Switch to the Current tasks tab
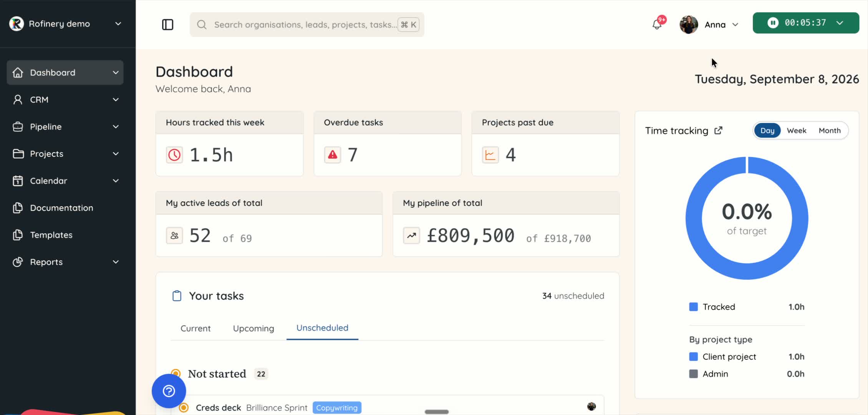868x415 pixels. pos(195,329)
